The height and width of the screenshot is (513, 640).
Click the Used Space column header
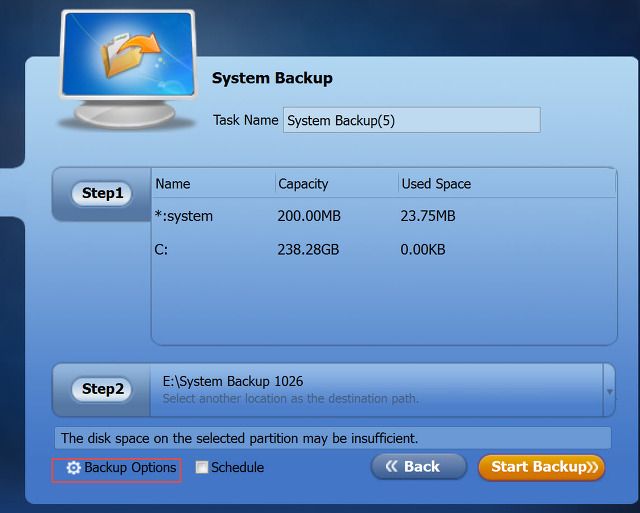(506, 184)
